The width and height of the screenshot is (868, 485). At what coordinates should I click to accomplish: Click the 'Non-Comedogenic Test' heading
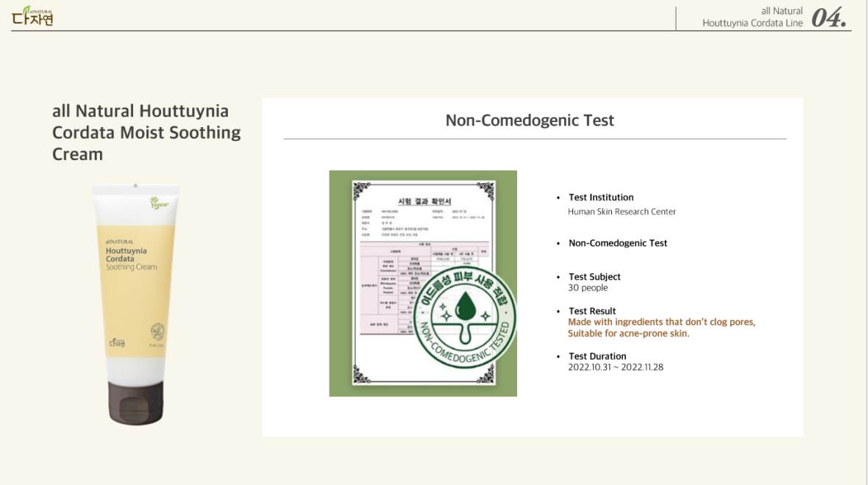coord(530,121)
